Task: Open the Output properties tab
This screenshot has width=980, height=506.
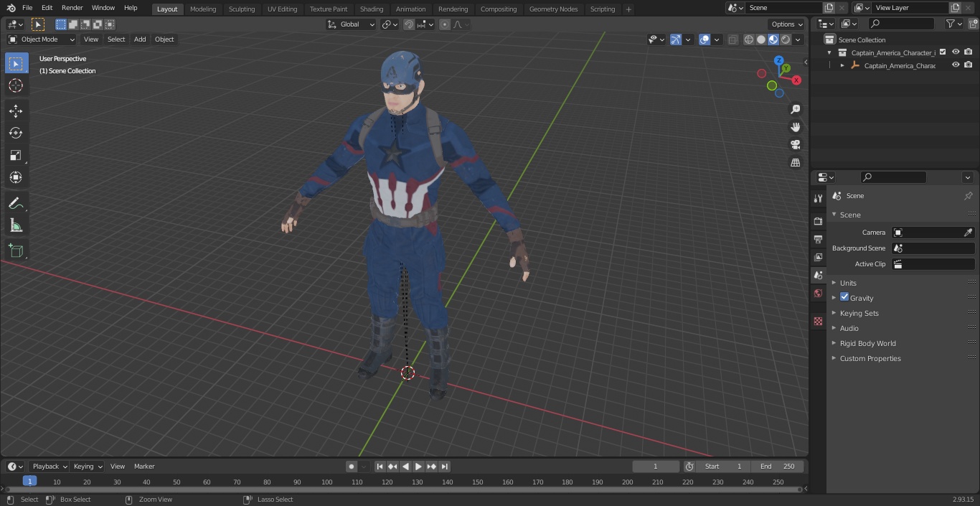Action: [818, 239]
